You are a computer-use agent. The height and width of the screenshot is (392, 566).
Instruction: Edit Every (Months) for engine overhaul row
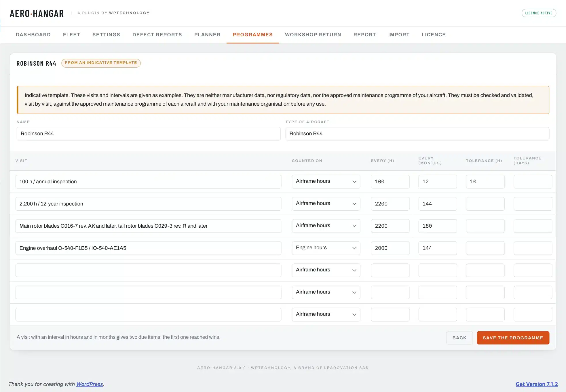(x=438, y=248)
